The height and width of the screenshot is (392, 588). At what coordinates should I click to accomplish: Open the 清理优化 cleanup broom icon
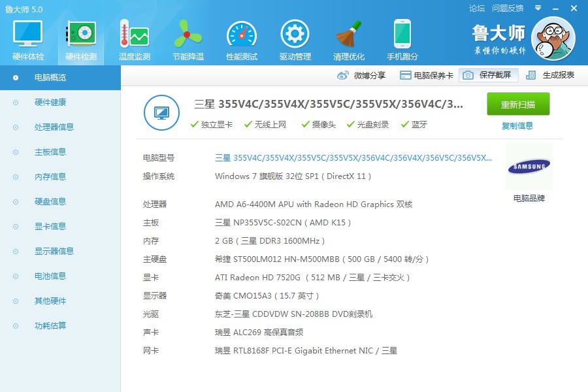(349, 39)
